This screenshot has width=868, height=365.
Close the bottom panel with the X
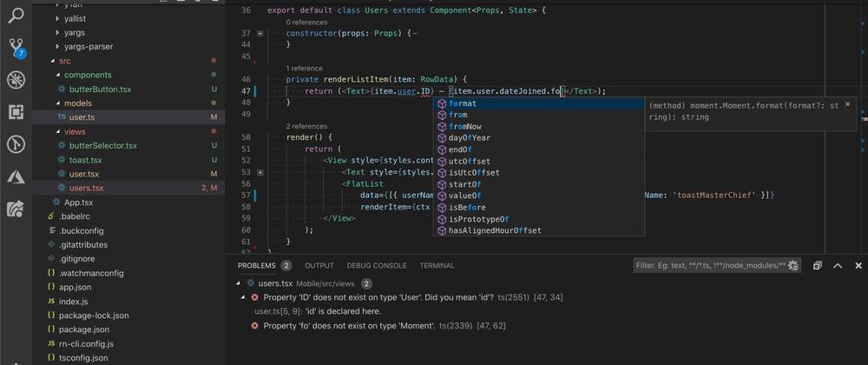pos(858,266)
